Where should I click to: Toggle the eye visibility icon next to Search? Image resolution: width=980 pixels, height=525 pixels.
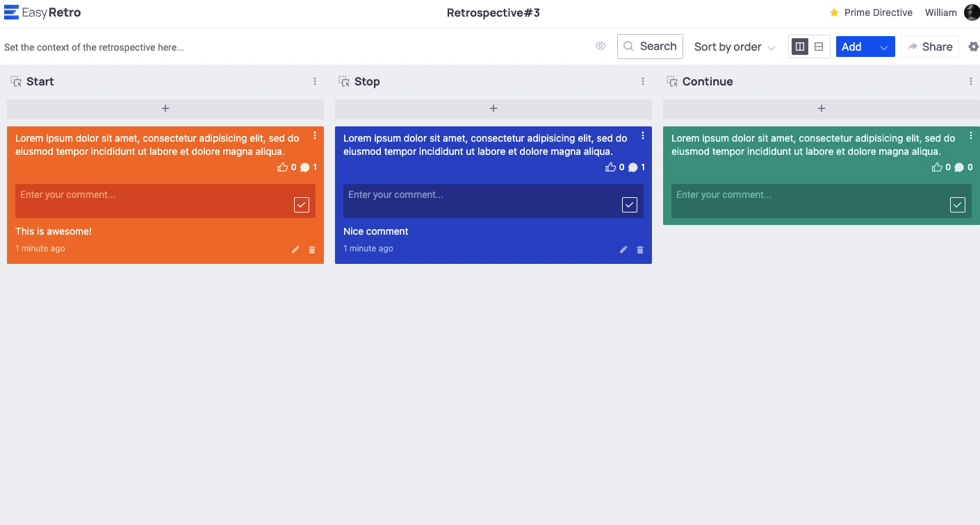601,47
